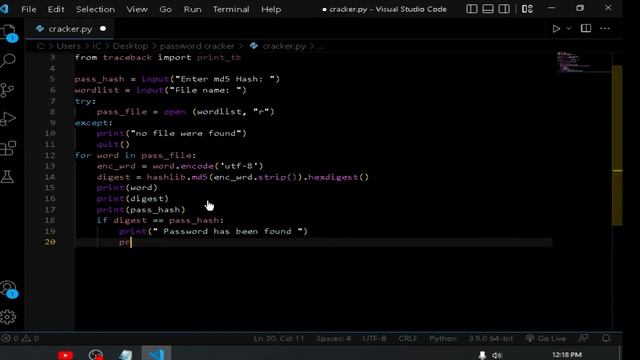Open Customize Layout options
The image size is (640, 360).
pos(527,9)
